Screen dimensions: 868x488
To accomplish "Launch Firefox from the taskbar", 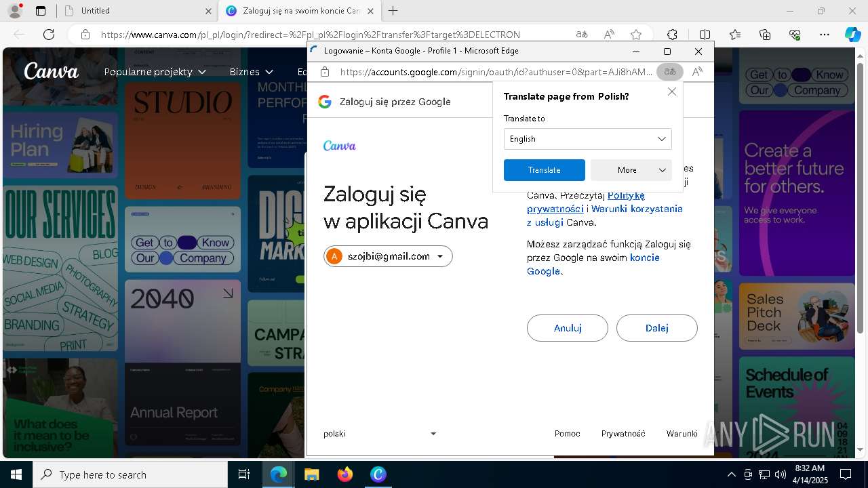I will pos(344,474).
